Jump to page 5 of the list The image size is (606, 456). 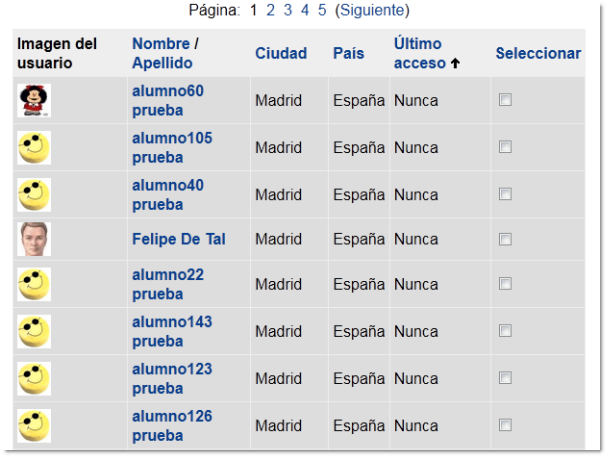point(322,11)
